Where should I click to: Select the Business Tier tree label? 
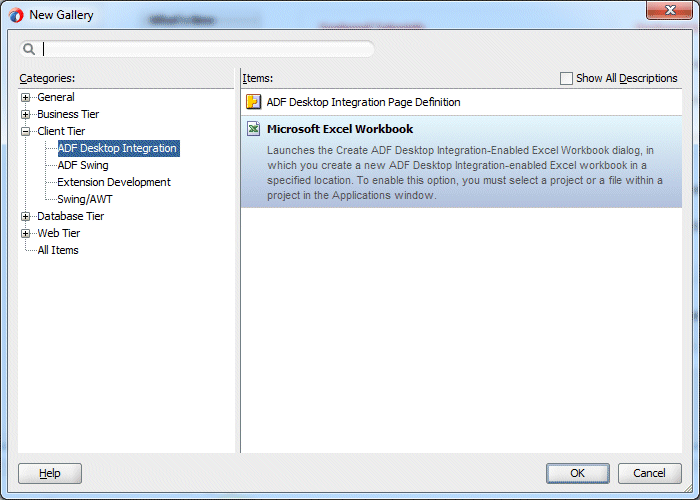pyautogui.click(x=68, y=114)
